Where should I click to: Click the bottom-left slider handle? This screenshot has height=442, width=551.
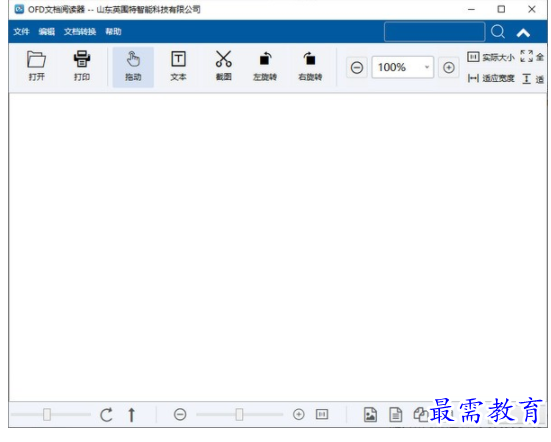click(47, 415)
